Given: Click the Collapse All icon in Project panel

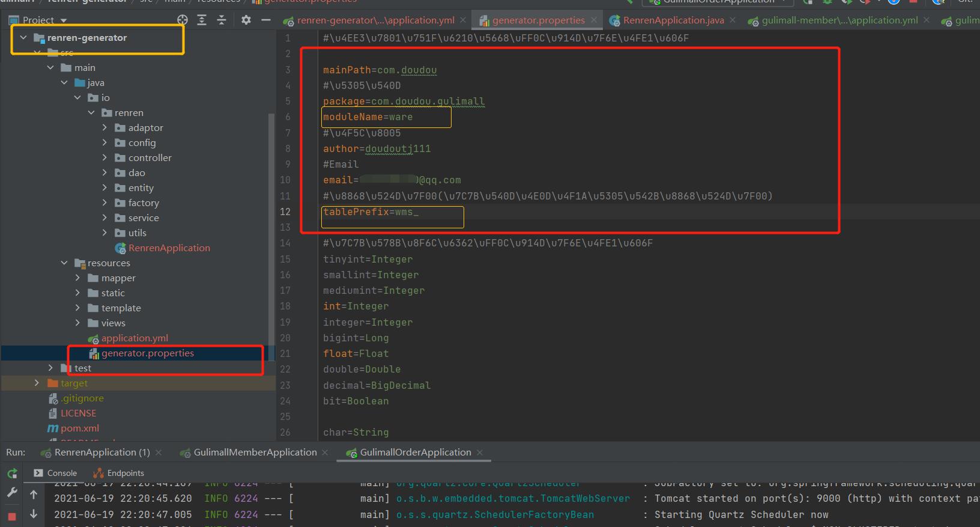Looking at the screenshot, I should [222, 20].
